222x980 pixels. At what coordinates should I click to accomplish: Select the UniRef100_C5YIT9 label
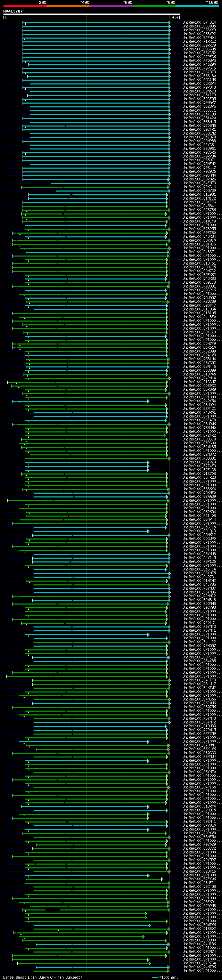(x=199, y=95)
